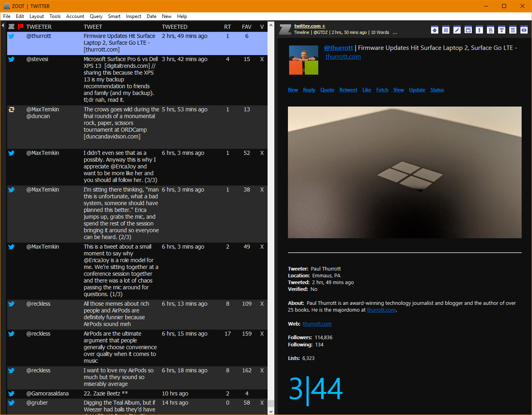Click the tweet list scrollbar down arrow
Screen dimensions: 532x415
tap(271, 411)
